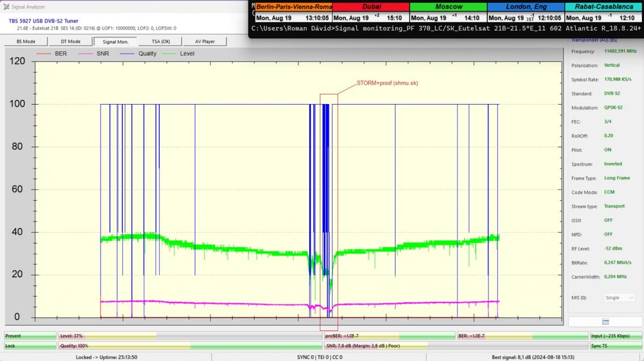Switch to the DT Mode tab
Screen dimensions: 644x361
click(x=70, y=41)
